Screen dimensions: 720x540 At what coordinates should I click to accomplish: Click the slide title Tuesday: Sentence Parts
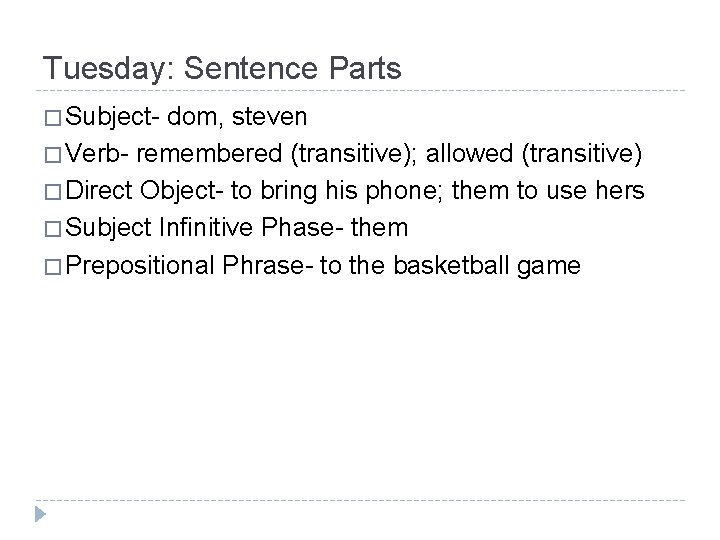pos(222,68)
